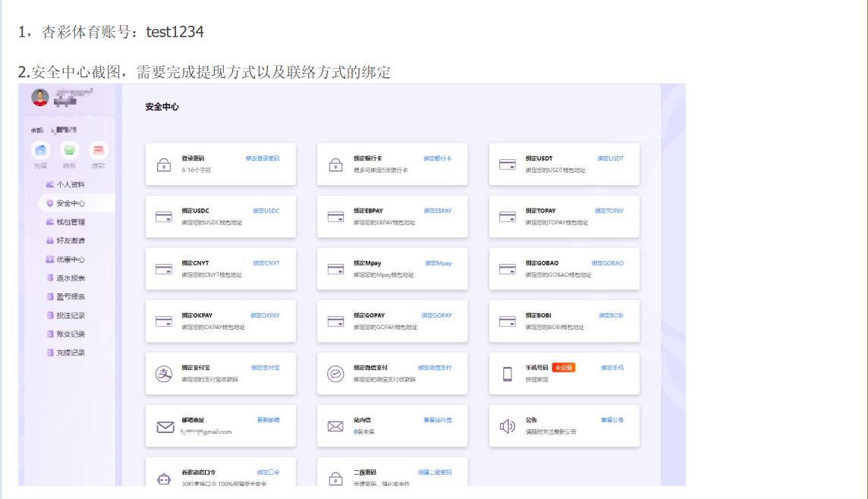Click the 绑定银行卡 link
868x499 pixels.
coord(437,158)
